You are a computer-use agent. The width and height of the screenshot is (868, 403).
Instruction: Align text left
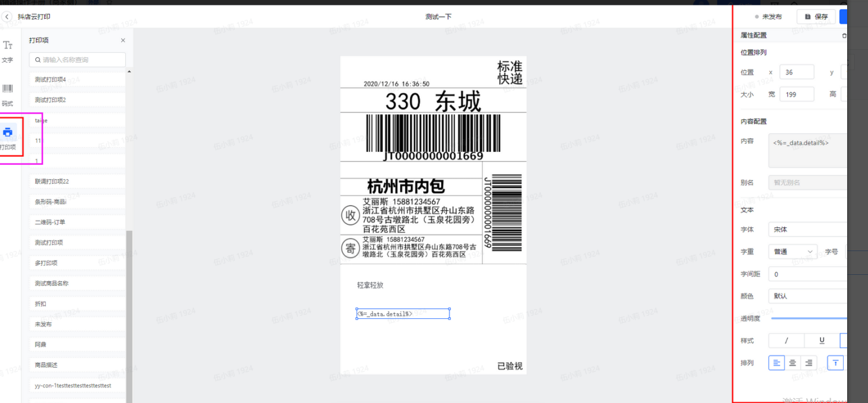pyautogui.click(x=776, y=363)
